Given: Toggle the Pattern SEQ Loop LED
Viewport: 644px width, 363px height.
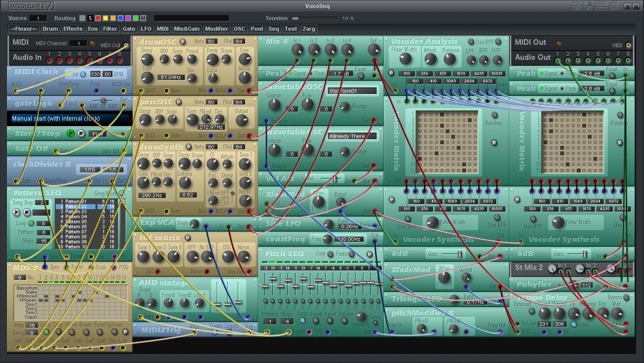Looking at the screenshot, I should [32, 224].
